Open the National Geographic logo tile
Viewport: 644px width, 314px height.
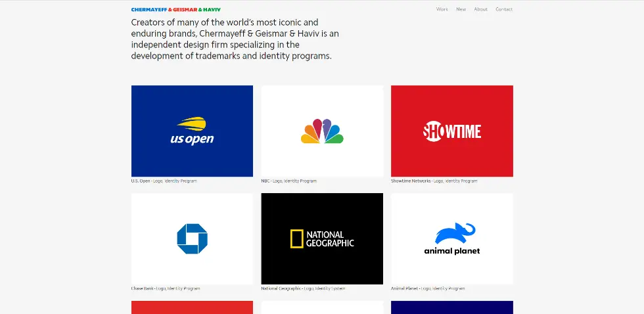coord(322,238)
